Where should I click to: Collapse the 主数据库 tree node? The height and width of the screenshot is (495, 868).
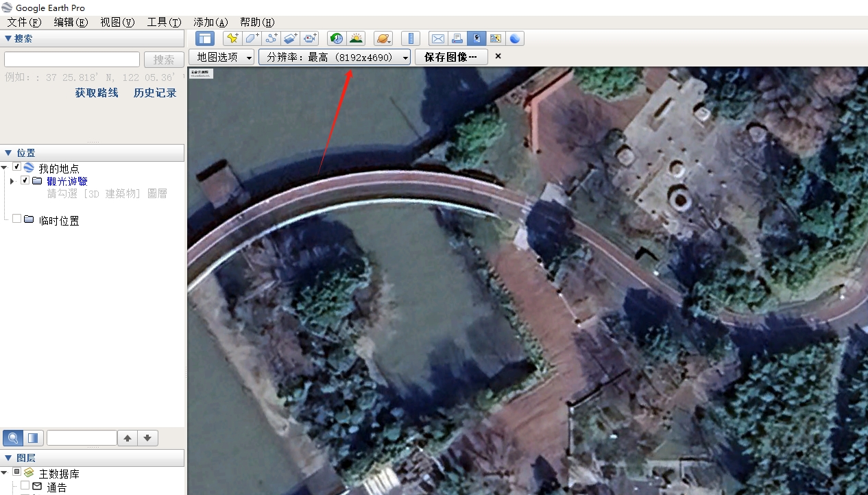coord(5,473)
